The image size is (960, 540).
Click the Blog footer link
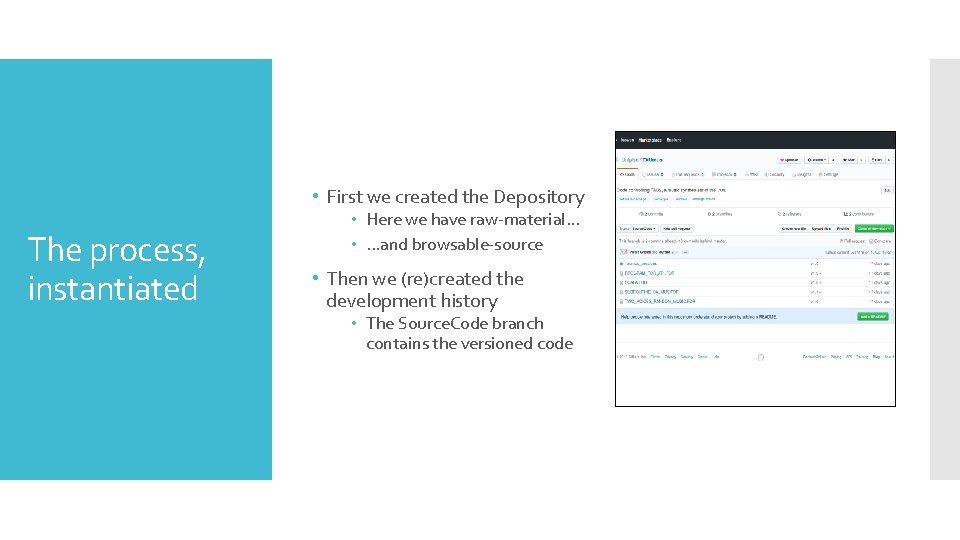click(x=876, y=357)
